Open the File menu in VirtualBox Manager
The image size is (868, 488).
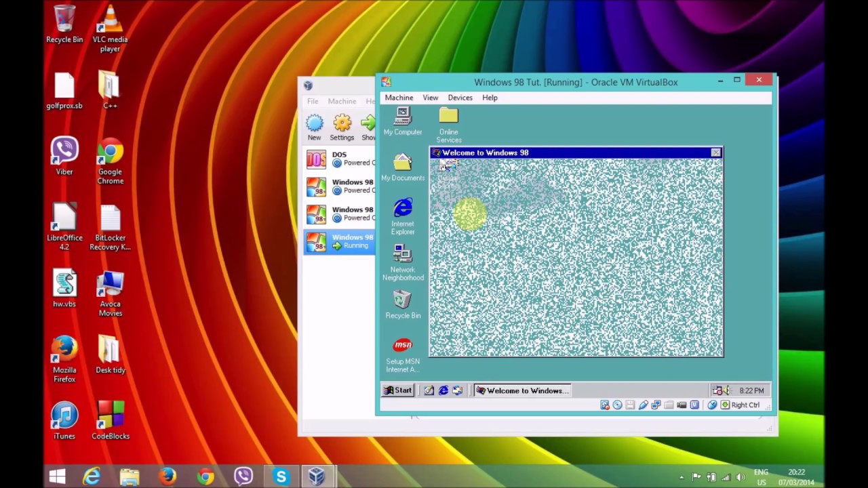[313, 101]
